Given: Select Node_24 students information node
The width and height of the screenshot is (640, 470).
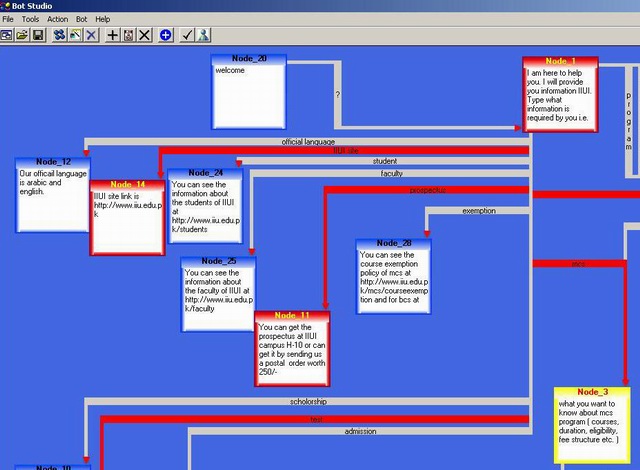Looking at the screenshot, I should coord(205,206).
